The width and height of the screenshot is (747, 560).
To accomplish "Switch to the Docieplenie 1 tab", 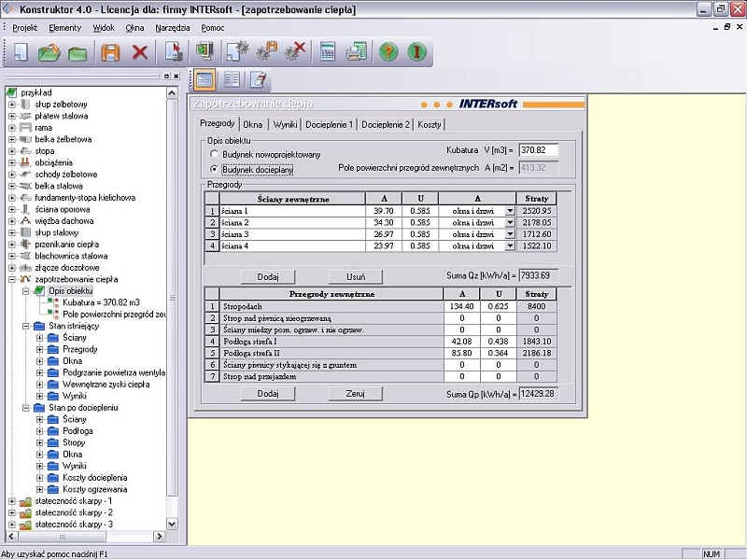I will pos(330,125).
